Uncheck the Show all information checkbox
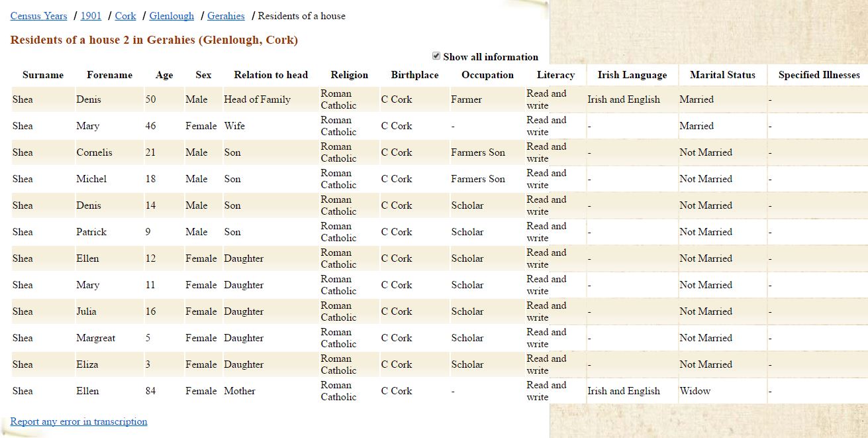Screen dimensions: 868x438 pos(436,56)
